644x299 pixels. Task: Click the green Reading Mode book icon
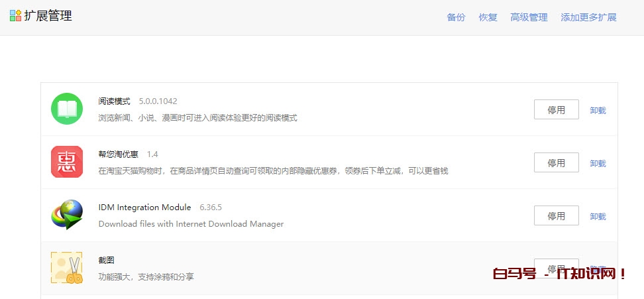[x=67, y=109]
